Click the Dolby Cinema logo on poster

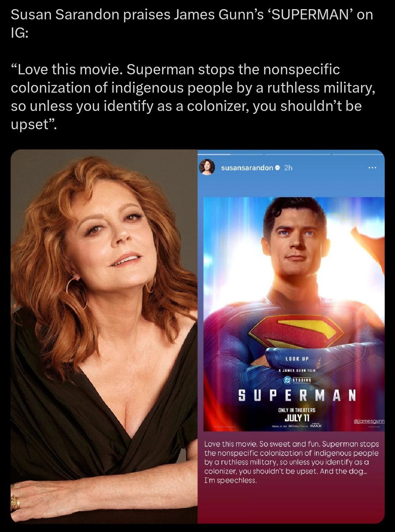click(x=298, y=426)
